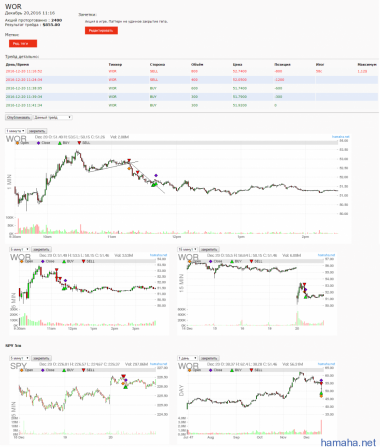The width and height of the screenshot is (380, 447).
Task: Click the red SELL legend icon on 5-minute WOR chart
Action: click(x=83, y=261)
